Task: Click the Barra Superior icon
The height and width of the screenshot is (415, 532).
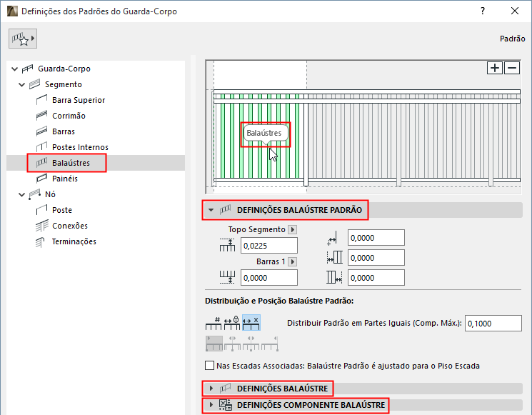Action: pos(41,100)
